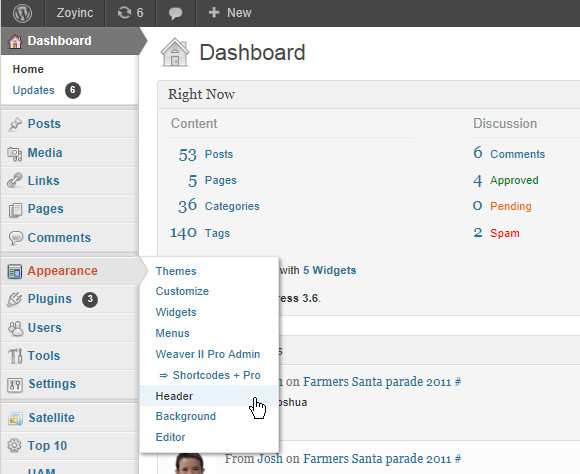
Task: Open the 5 Pages link
Action: pos(212,180)
